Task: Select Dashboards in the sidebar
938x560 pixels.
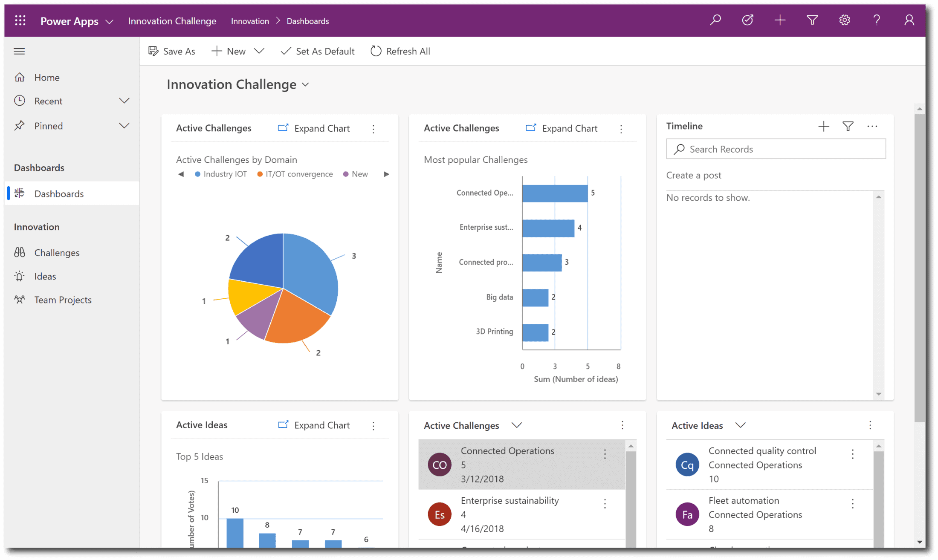Action: pyautogui.click(x=72, y=193)
